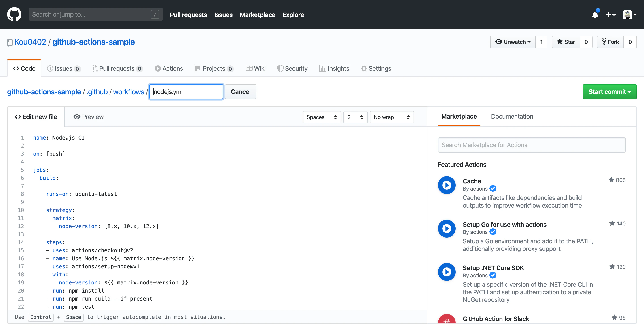
Task: Click the Setup .NET Core SDK icon
Action: [447, 272]
